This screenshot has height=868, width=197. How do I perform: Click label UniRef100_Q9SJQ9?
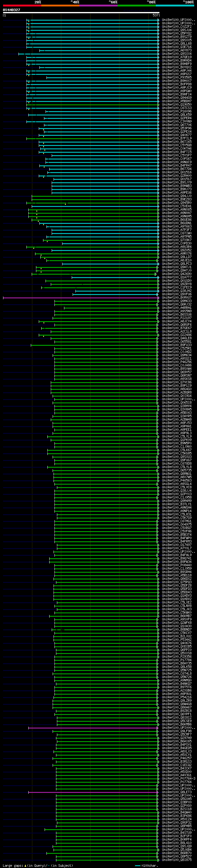click(x=177, y=846)
